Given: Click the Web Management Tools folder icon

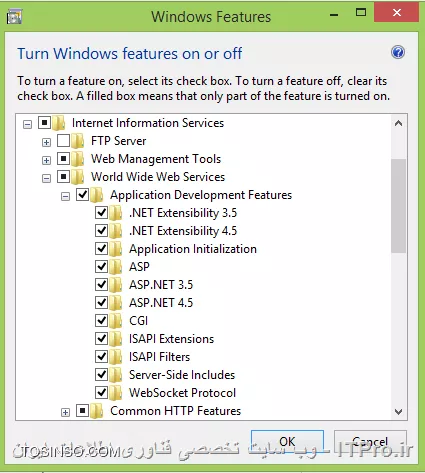Looking at the screenshot, I should pos(78,159).
